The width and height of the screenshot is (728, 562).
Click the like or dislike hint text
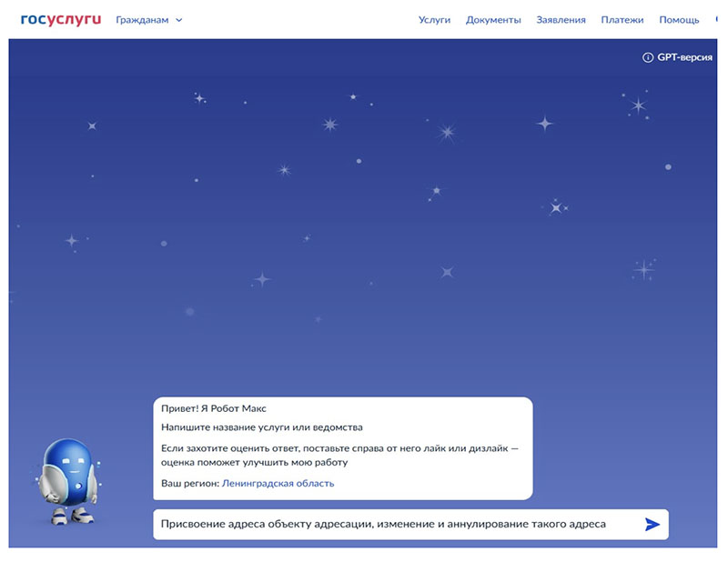tap(339, 456)
